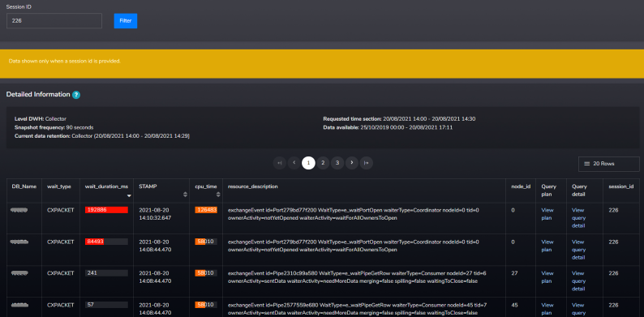Open View query detail for node 27 row

click(x=578, y=281)
